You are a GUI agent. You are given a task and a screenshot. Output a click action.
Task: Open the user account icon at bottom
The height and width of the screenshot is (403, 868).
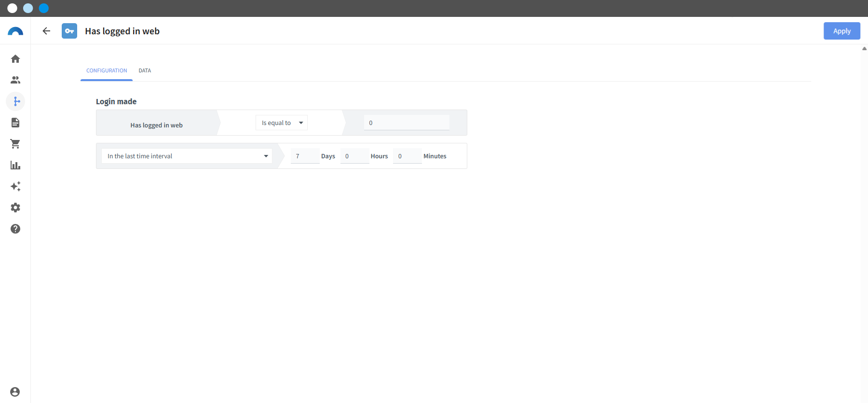pos(15,392)
